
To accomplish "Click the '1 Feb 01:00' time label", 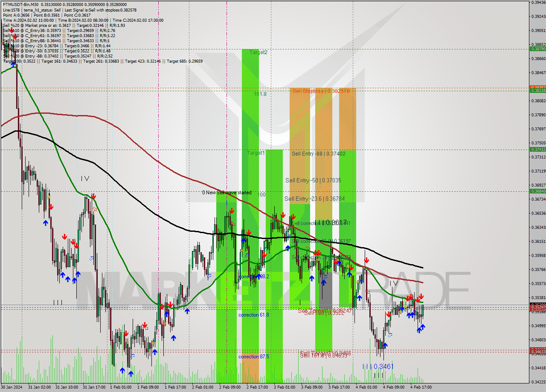I will (x=121, y=387).
